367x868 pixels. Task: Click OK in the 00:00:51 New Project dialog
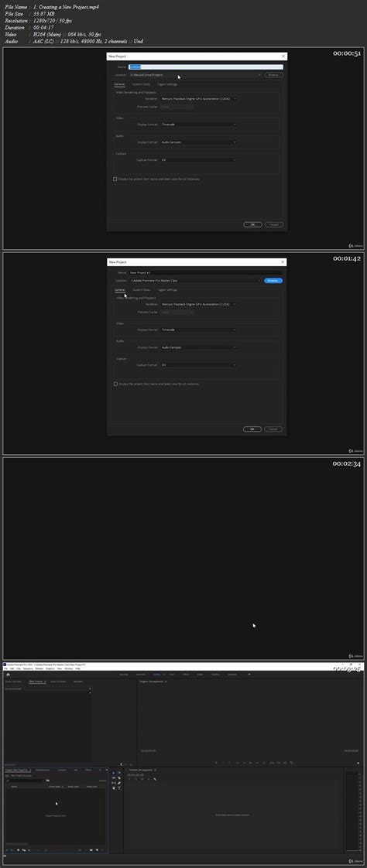click(x=252, y=224)
